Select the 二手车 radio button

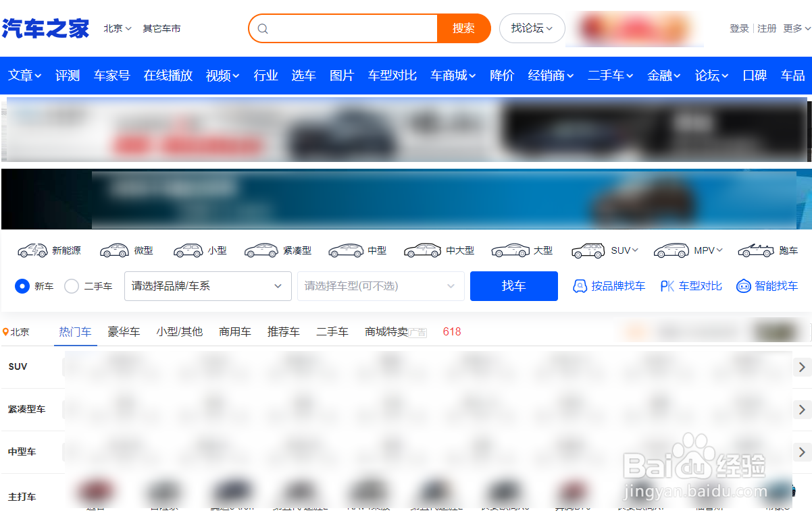72,286
